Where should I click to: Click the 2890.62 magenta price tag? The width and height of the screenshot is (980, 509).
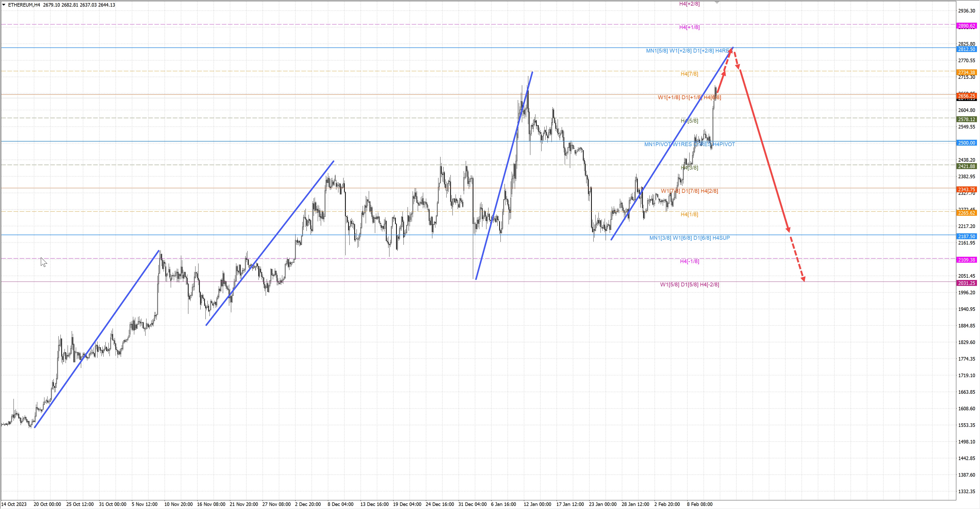pos(966,26)
